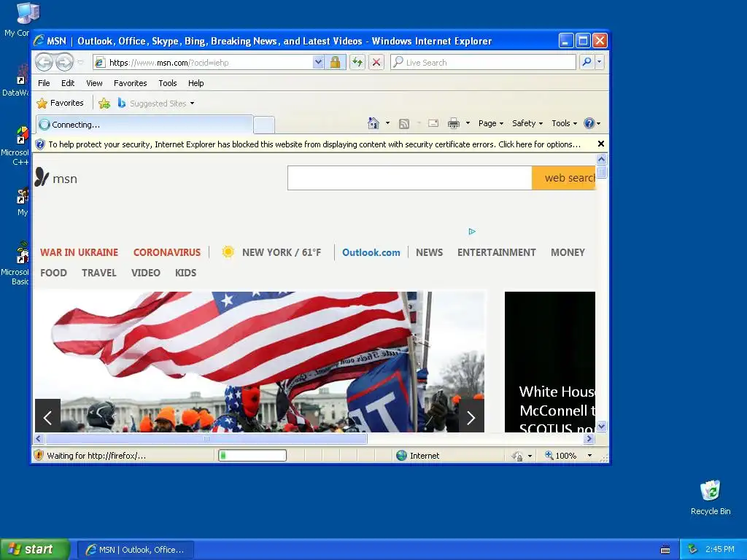Click the Home page icon

pos(373,123)
